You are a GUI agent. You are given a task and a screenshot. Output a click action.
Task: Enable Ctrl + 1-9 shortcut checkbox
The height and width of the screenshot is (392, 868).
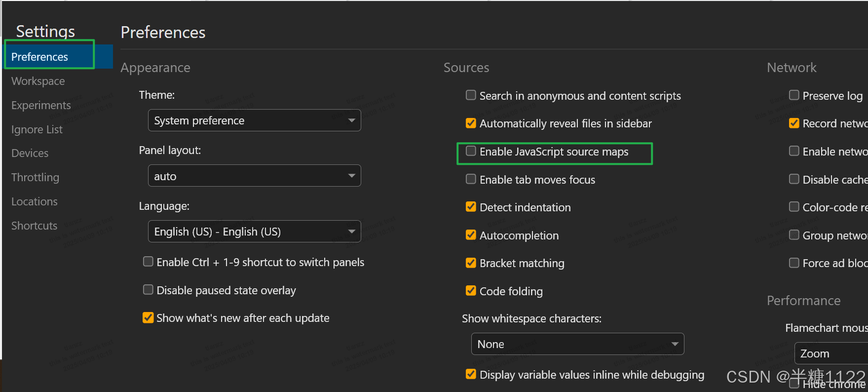click(148, 262)
